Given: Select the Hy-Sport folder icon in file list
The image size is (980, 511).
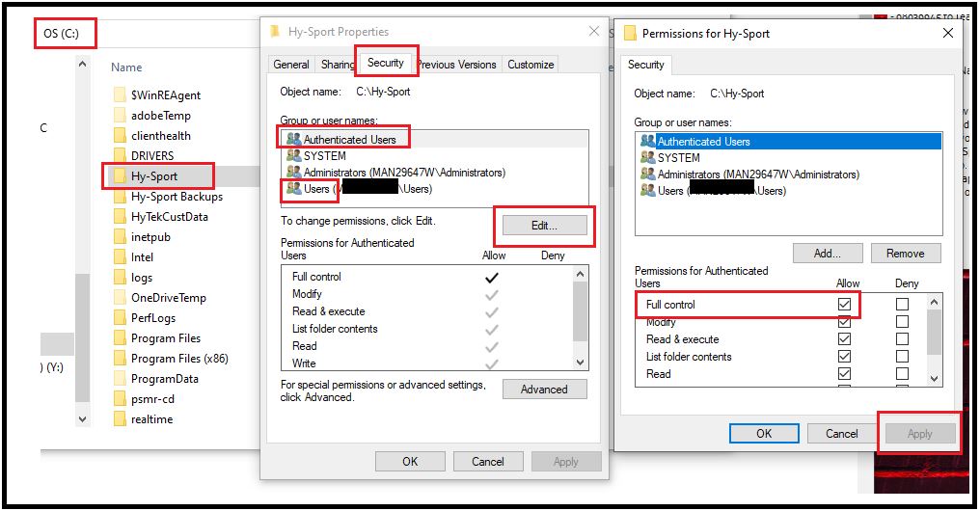Looking at the screenshot, I should (x=120, y=176).
